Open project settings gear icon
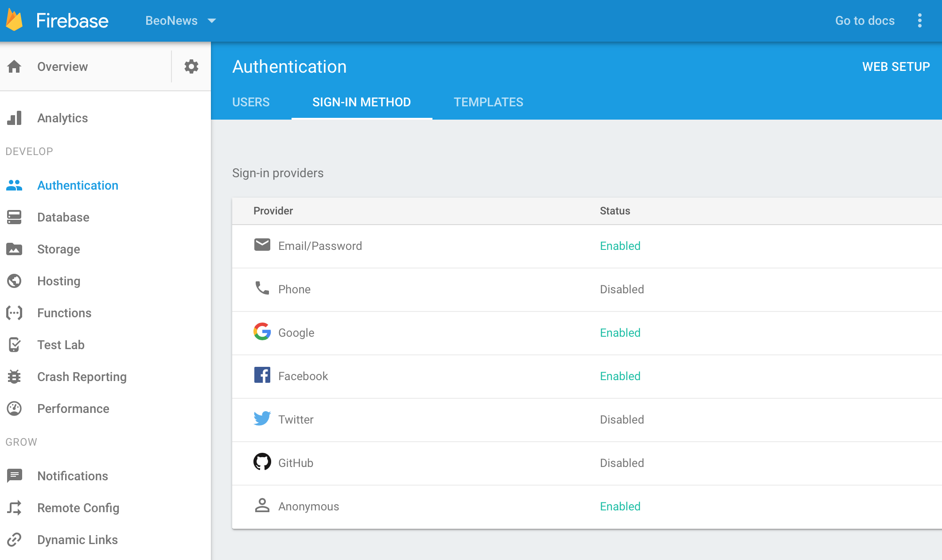Screen dimensions: 942x560 (x=191, y=66)
